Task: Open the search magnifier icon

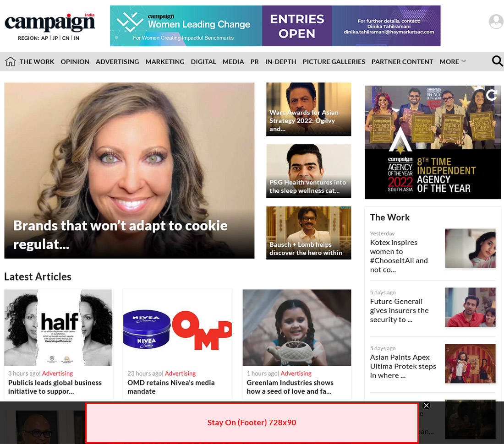Action: [497, 61]
